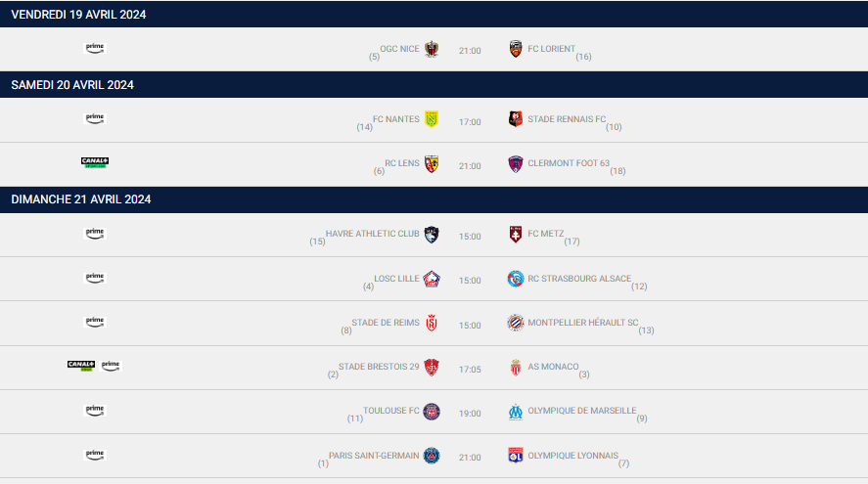Open the Montpellier Hérault SC team link

tap(583, 323)
